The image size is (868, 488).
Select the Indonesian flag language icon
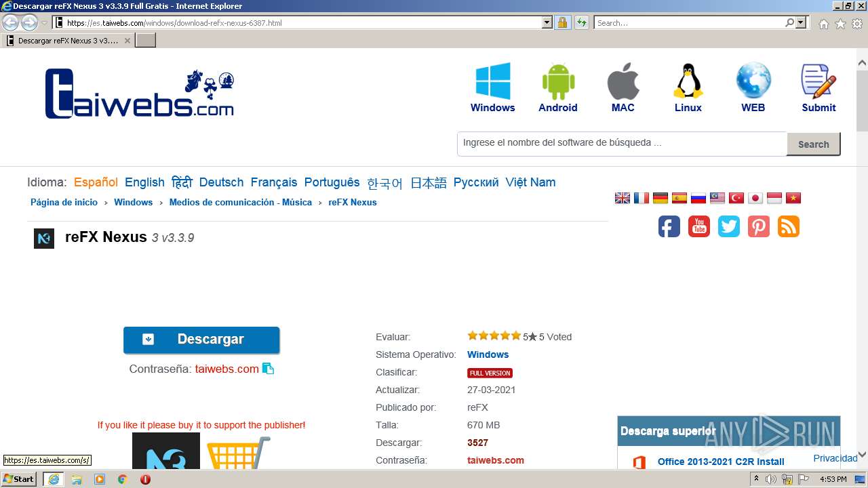774,198
